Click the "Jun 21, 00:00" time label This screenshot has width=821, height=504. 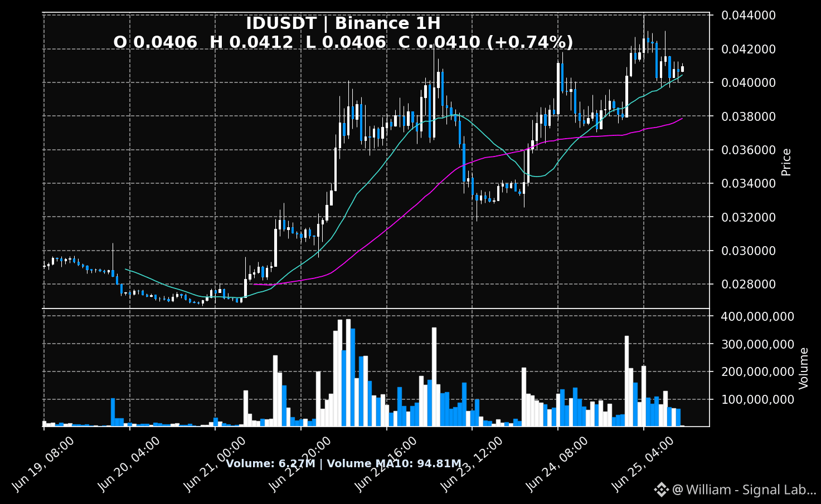point(215,464)
